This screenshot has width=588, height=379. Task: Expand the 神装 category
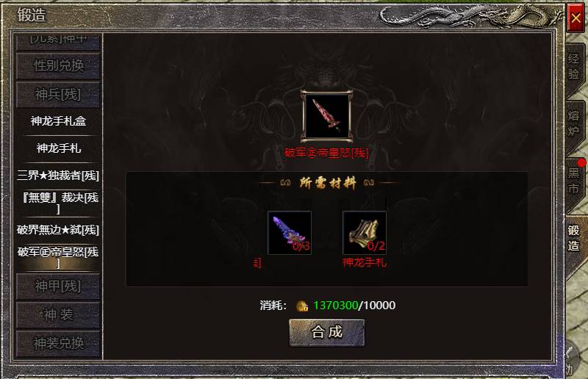(58, 315)
